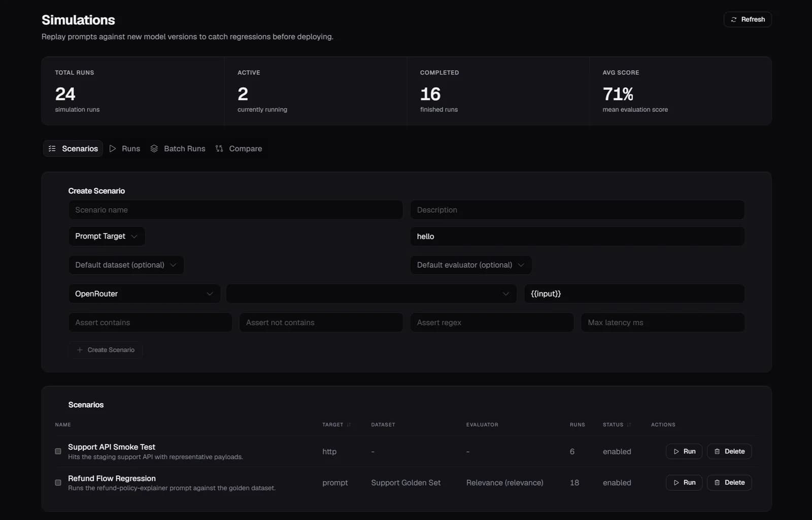Run the Refund Flow Regression scenario
The width and height of the screenshot is (812, 520).
(x=684, y=482)
